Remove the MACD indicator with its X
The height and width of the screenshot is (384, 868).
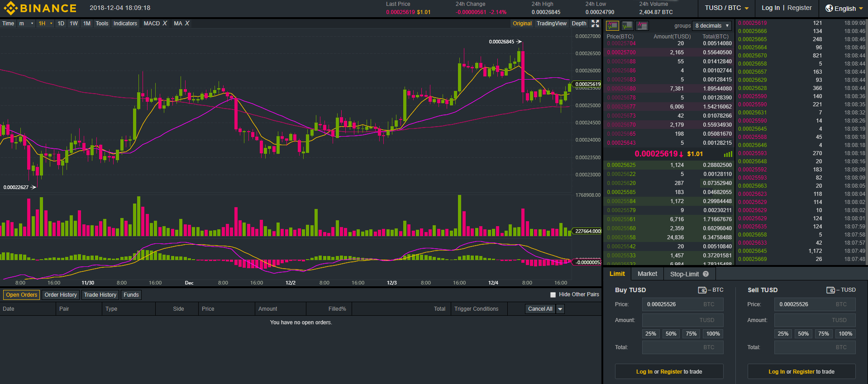coord(165,24)
